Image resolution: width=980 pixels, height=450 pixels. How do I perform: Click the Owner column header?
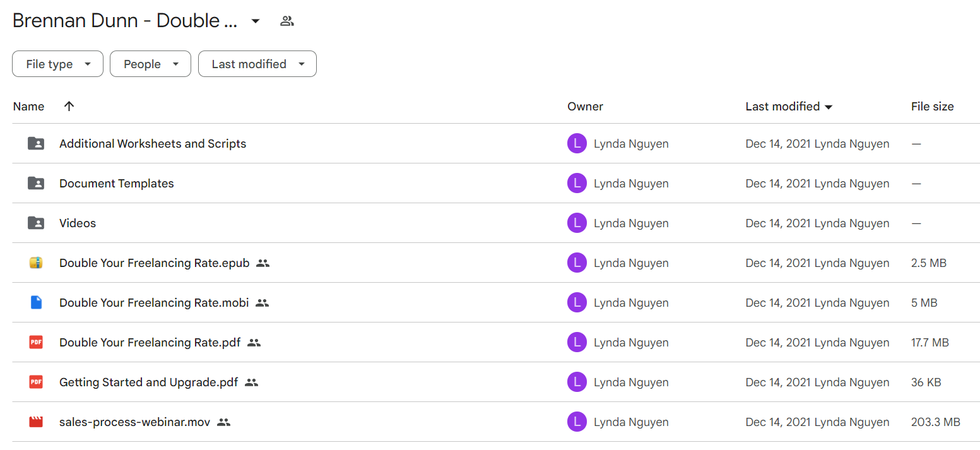[585, 106]
